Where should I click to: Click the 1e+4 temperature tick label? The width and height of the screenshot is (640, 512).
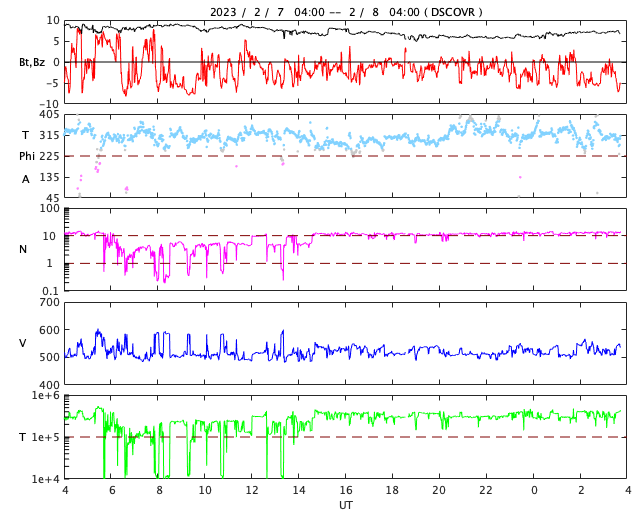click(46, 479)
